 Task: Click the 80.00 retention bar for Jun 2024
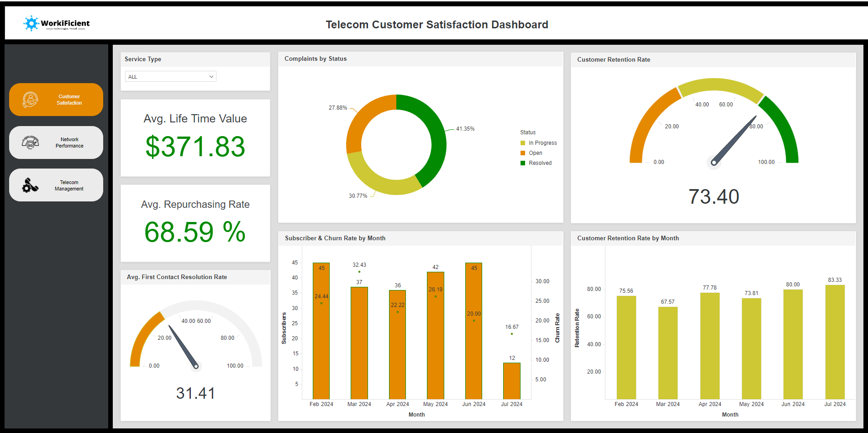[x=793, y=344]
